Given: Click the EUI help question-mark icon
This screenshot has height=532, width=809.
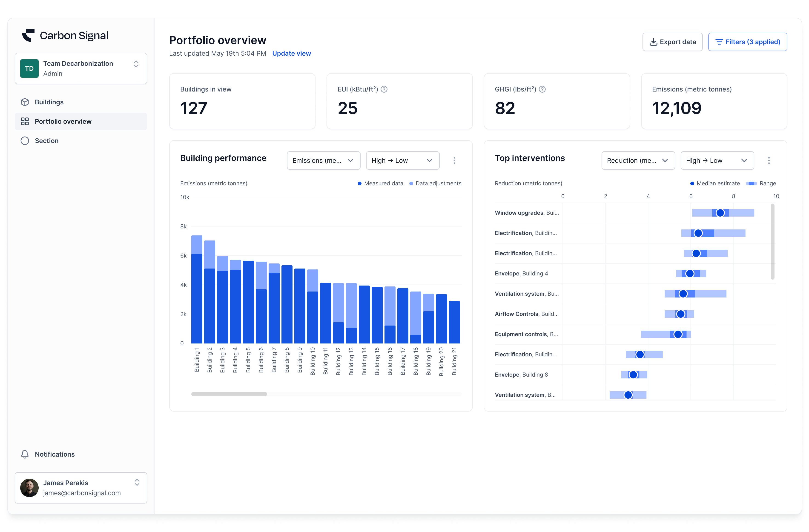Looking at the screenshot, I should (384, 89).
